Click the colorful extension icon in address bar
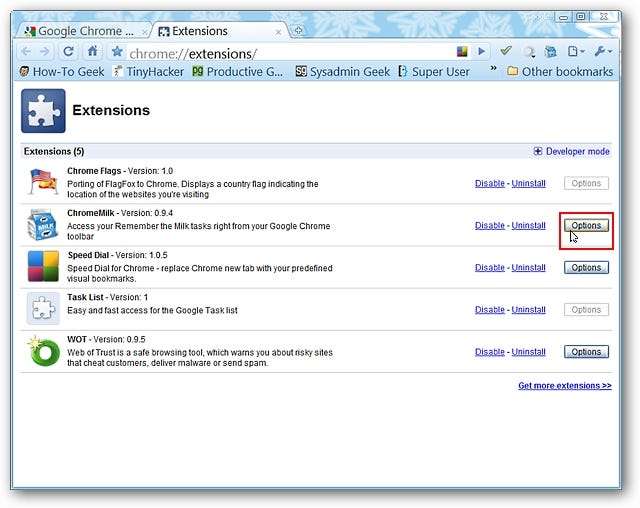 point(462,51)
